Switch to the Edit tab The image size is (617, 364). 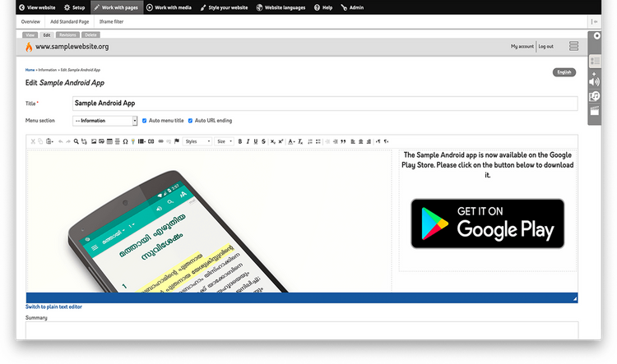(47, 35)
